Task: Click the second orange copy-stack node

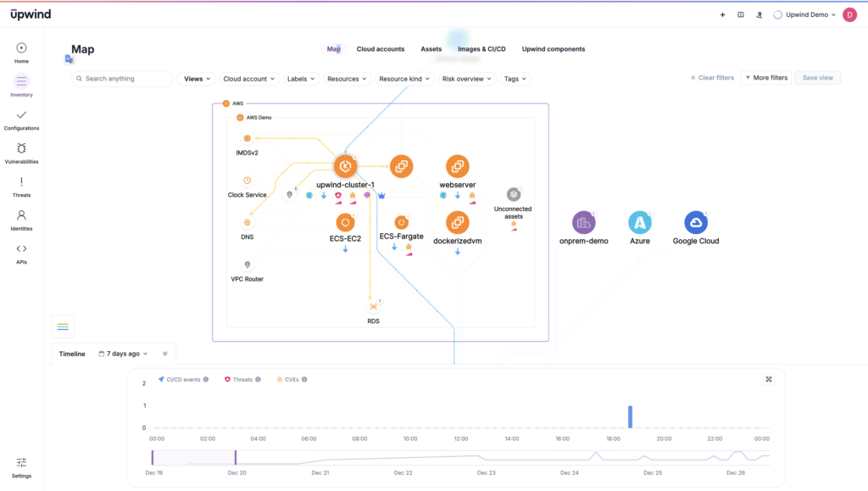Action: 401,166
